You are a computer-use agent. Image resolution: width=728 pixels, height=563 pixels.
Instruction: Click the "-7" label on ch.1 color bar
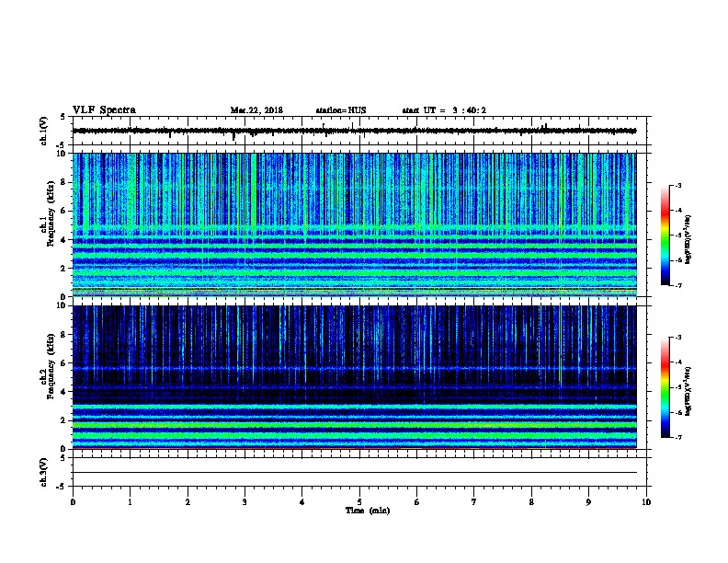click(677, 285)
